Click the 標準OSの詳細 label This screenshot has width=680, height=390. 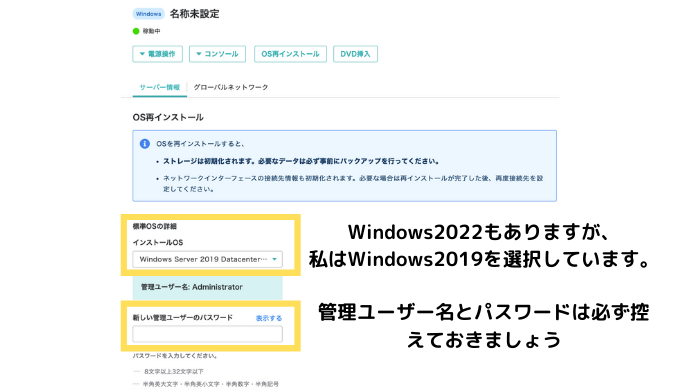[154, 226]
